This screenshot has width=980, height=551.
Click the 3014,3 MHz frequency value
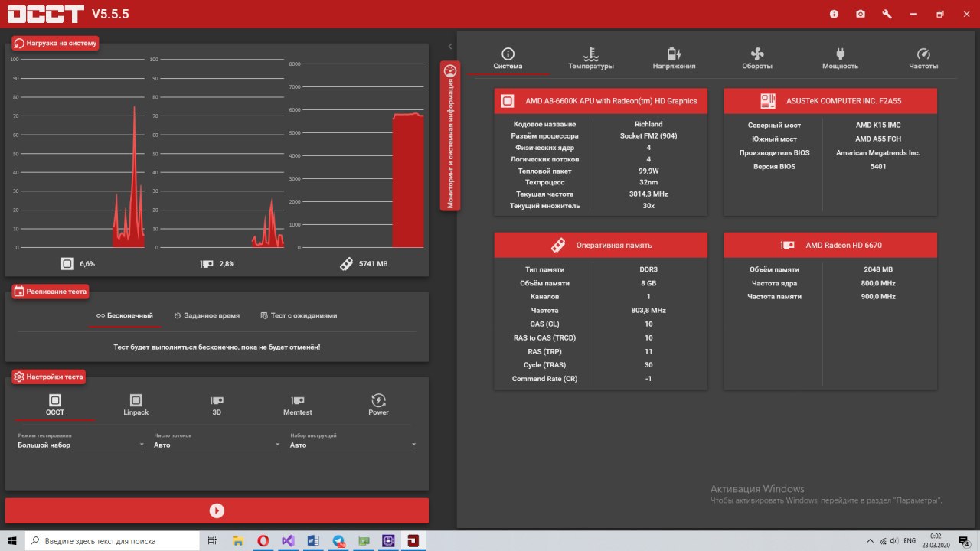648,194
